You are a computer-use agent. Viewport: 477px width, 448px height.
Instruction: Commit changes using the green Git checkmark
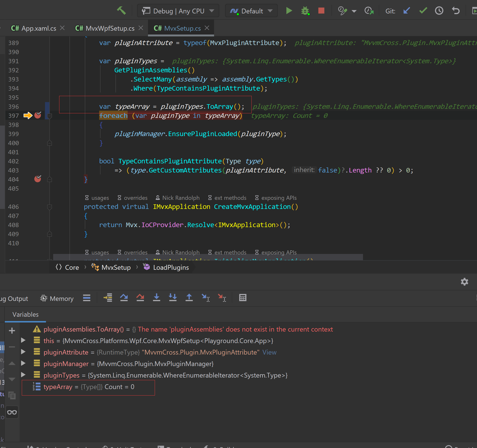[x=423, y=11]
